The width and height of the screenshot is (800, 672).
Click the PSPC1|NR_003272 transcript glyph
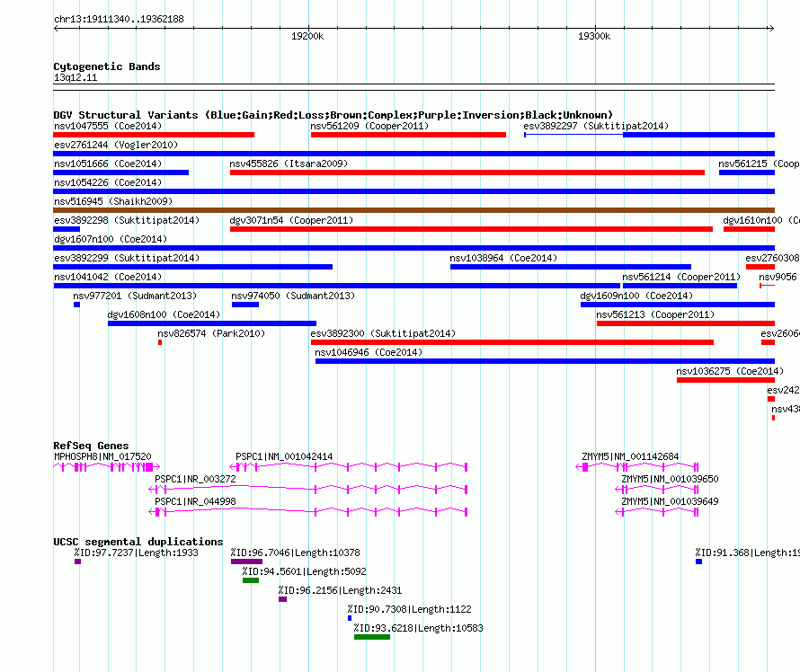pos(308,489)
